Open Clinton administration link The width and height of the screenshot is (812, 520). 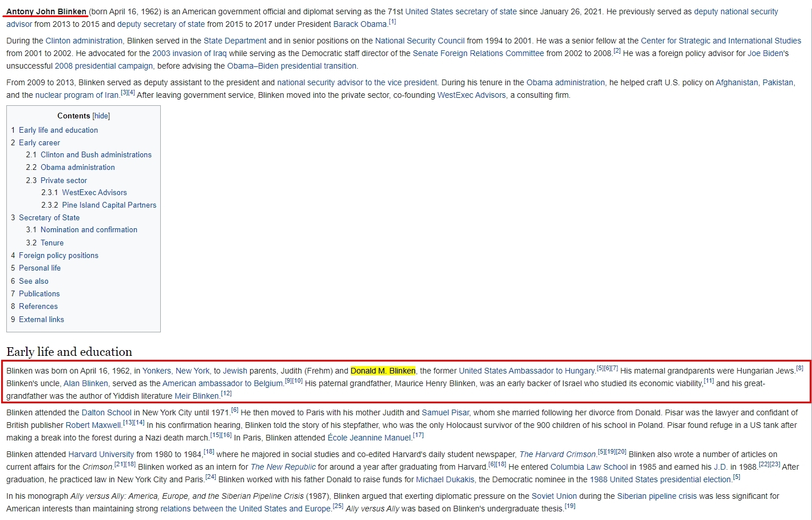pyautogui.click(x=84, y=41)
